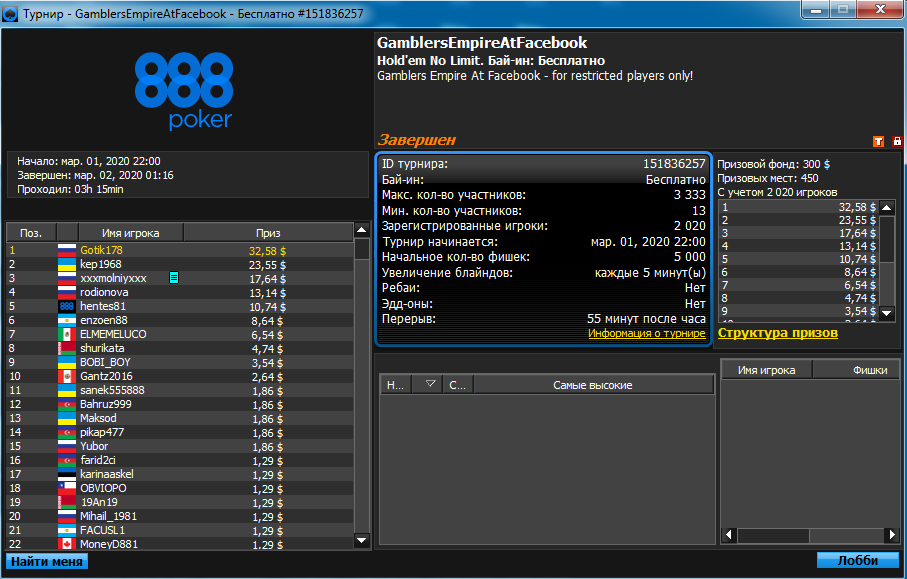Click the chips panel scroll right arrow

[892, 536]
